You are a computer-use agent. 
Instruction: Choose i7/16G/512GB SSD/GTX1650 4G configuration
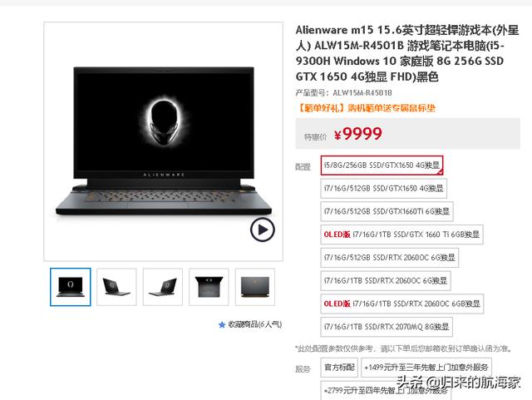coord(384,189)
